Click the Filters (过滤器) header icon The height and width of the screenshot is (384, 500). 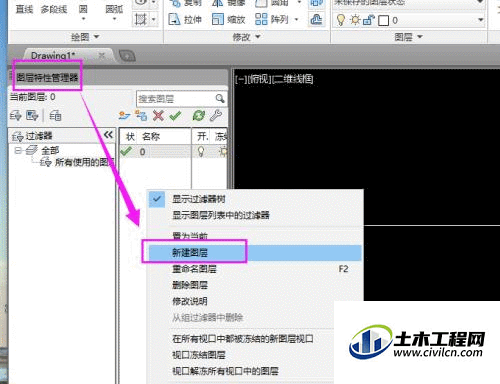click(17, 136)
